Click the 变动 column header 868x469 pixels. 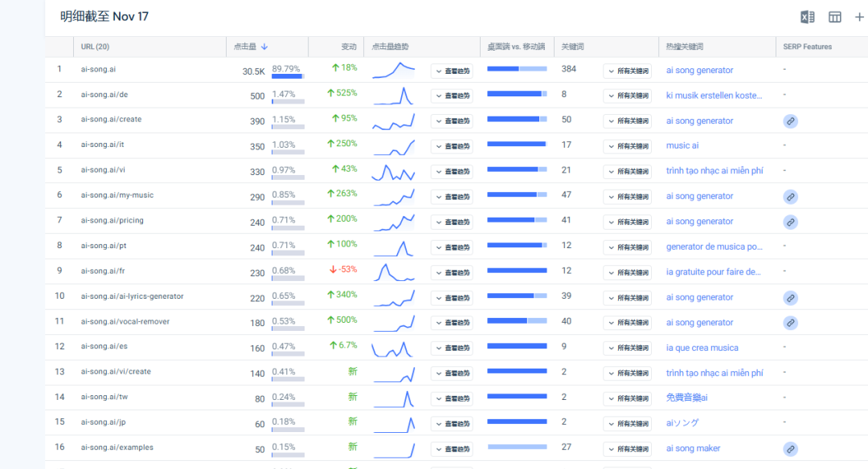pos(349,47)
